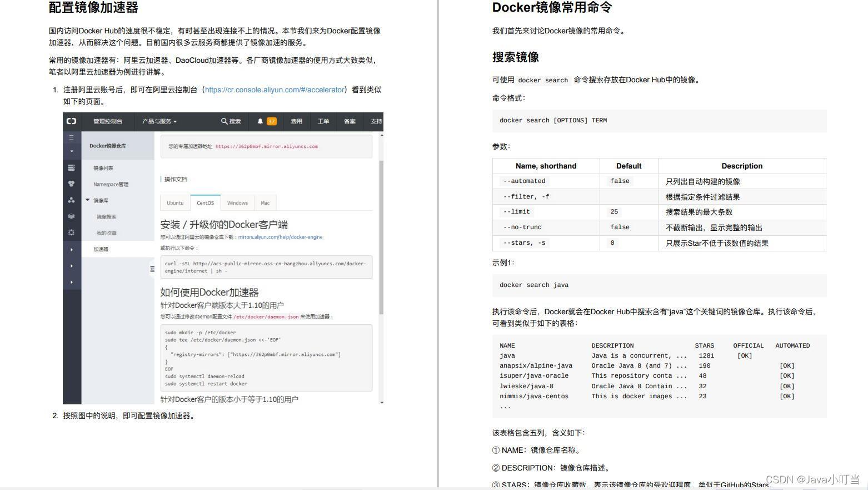Open the 备案 menu item

pyautogui.click(x=350, y=121)
